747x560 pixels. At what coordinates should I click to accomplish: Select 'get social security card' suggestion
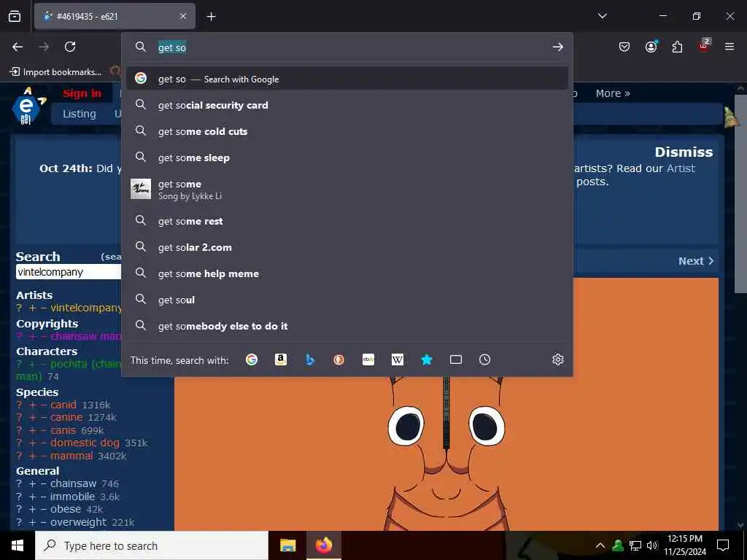(x=347, y=105)
